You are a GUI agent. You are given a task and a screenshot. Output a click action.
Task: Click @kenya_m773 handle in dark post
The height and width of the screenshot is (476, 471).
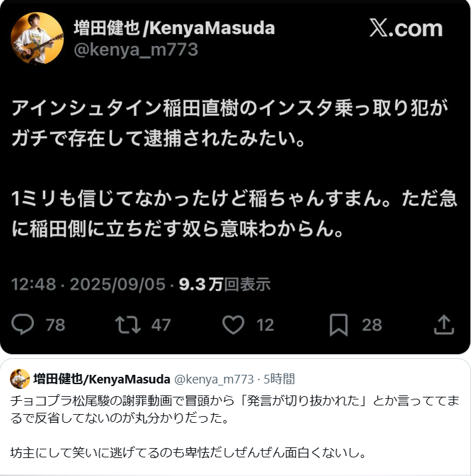point(136,49)
